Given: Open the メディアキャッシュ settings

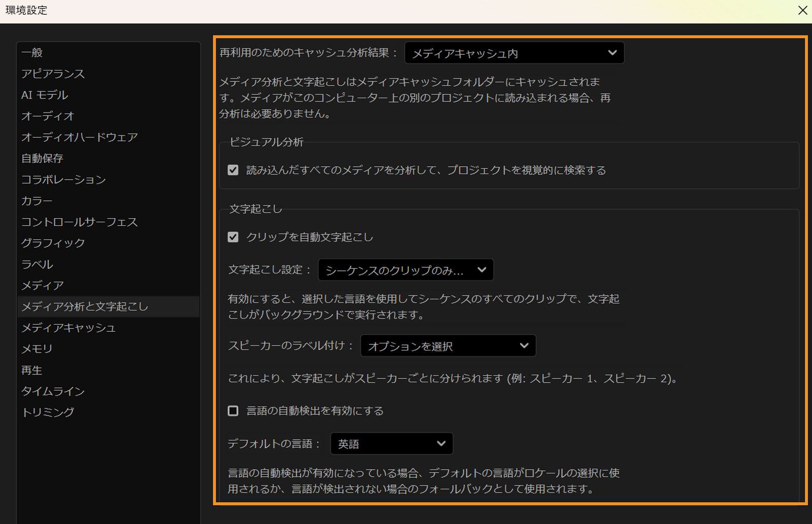Looking at the screenshot, I should pyautogui.click(x=69, y=328).
